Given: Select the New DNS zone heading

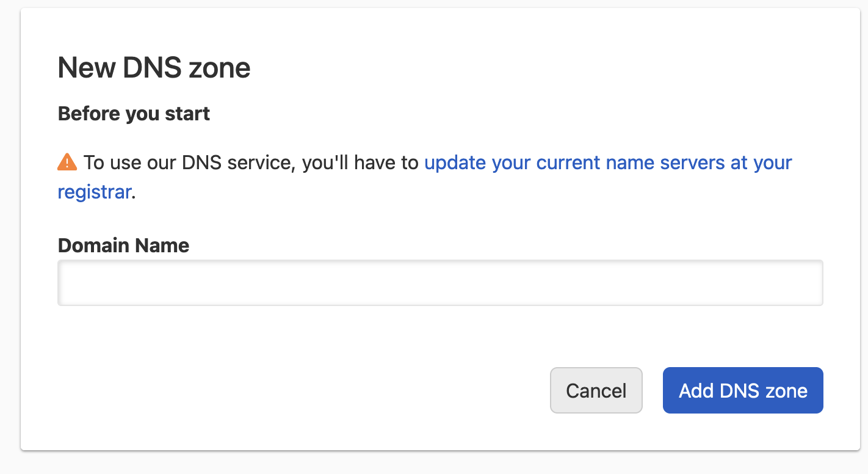Looking at the screenshot, I should click(153, 68).
